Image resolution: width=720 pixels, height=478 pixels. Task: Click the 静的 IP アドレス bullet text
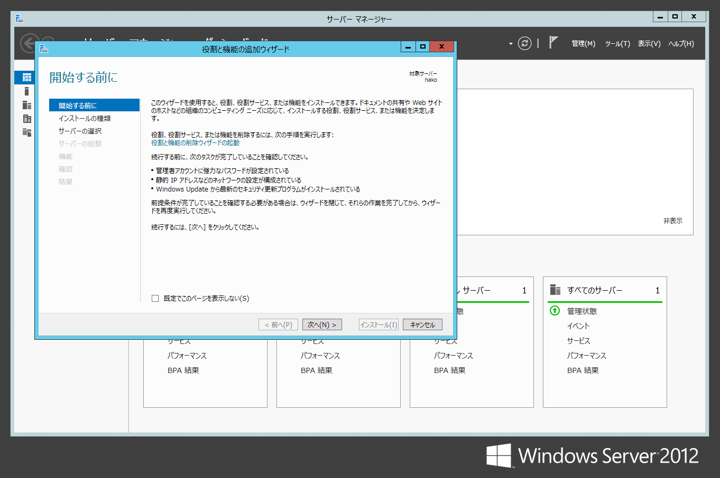[228, 180]
